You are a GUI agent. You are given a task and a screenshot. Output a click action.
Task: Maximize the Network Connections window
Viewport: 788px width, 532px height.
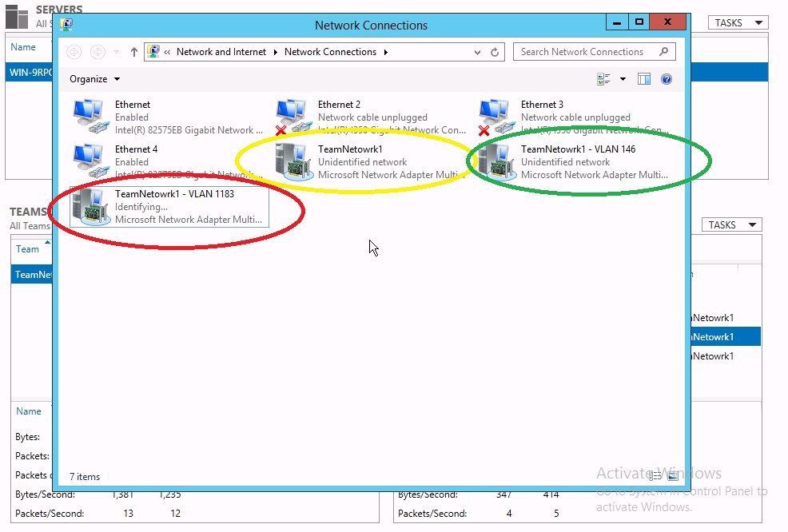[x=639, y=22]
